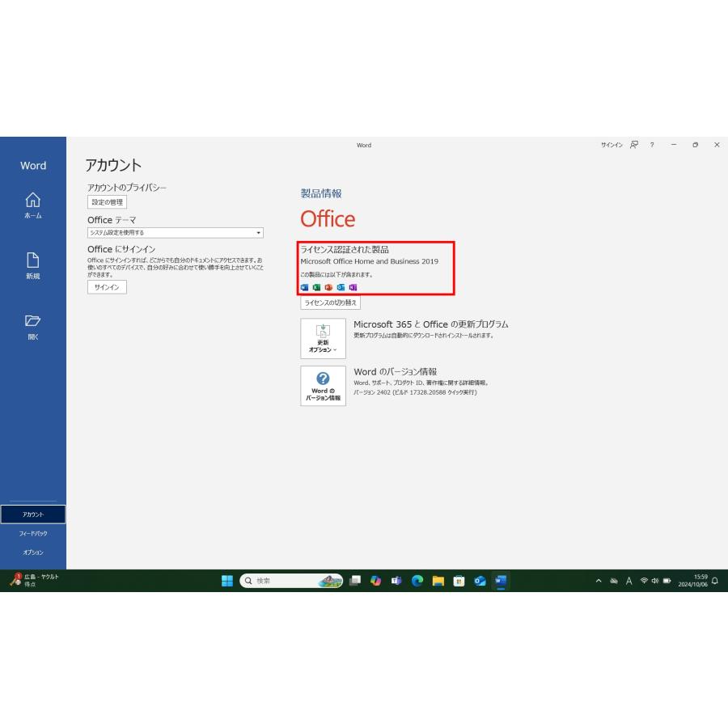Click the PowerPoint icon in included products
The width and height of the screenshot is (728, 728).
328,287
